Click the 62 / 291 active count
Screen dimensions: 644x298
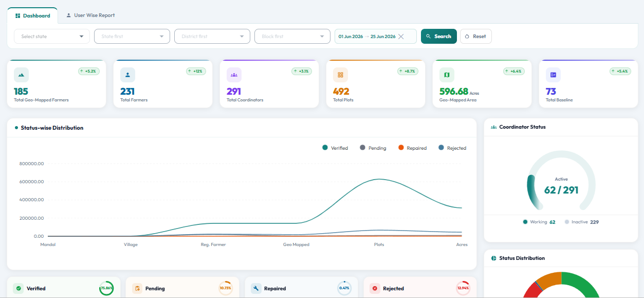[561, 190]
